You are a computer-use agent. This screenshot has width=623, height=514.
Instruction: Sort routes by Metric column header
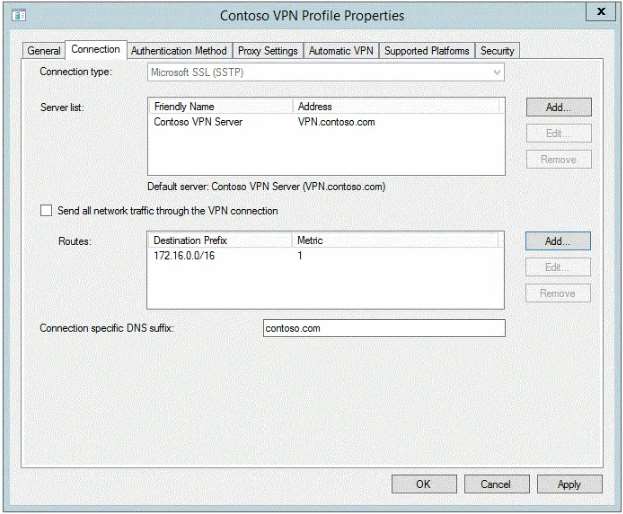point(395,240)
